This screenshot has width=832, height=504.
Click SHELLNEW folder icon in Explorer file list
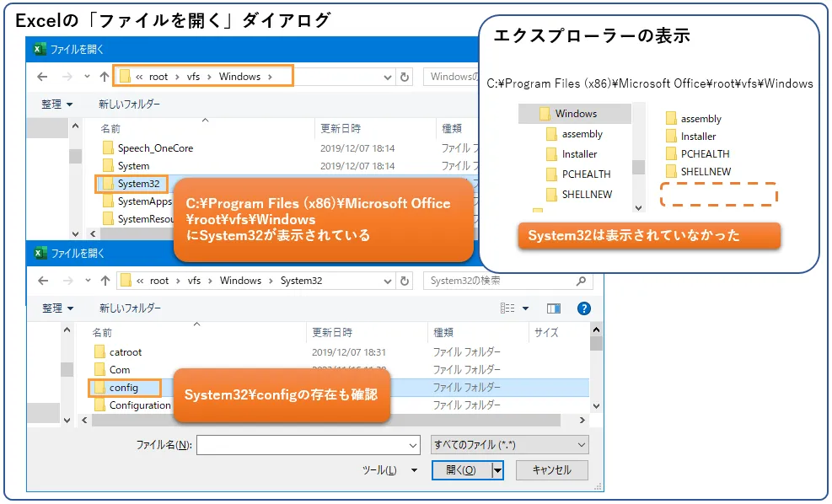[671, 171]
